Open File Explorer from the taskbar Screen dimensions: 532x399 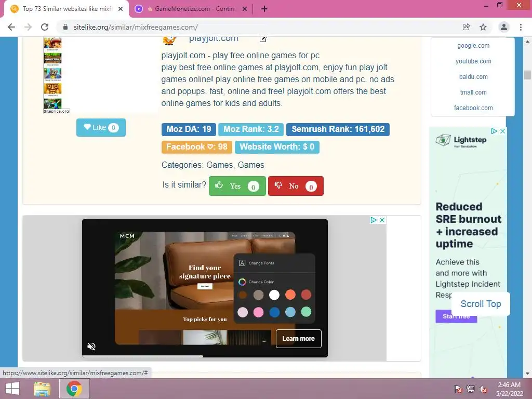pyautogui.click(x=42, y=389)
